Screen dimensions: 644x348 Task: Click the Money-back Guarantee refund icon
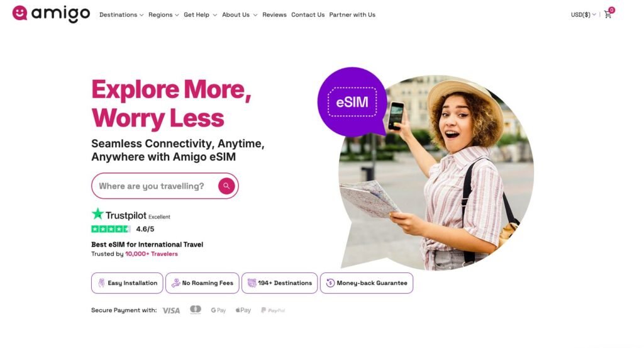point(330,283)
